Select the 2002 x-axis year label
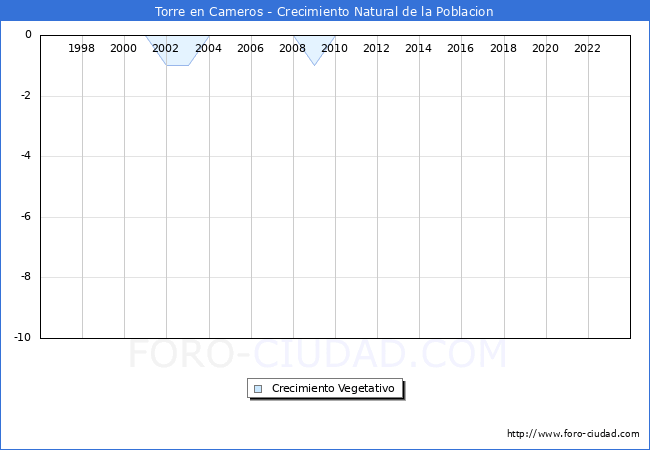 pyautogui.click(x=165, y=48)
